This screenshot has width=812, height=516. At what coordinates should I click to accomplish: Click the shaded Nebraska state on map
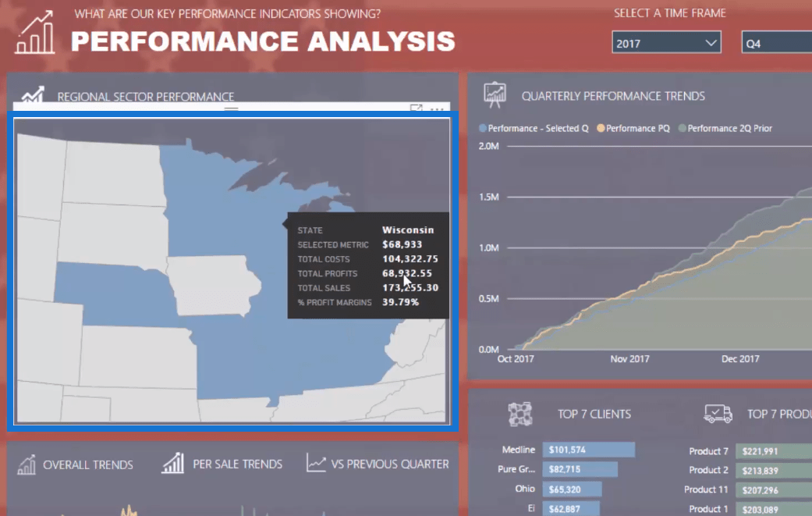[116, 297]
